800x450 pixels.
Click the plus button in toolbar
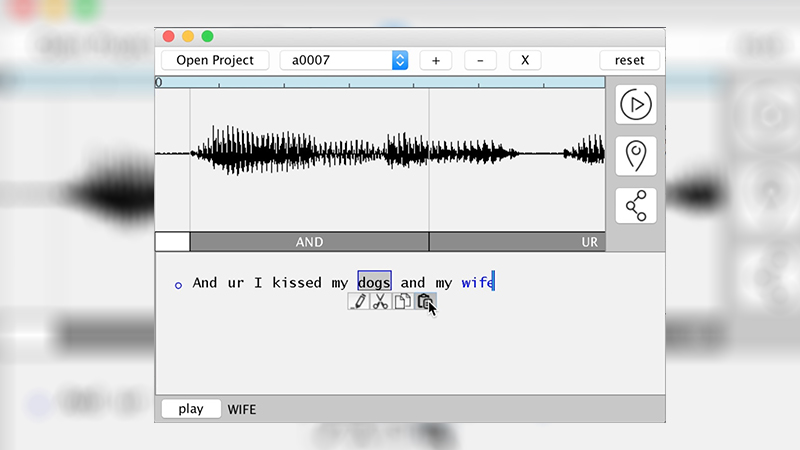click(x=436, y=60)
